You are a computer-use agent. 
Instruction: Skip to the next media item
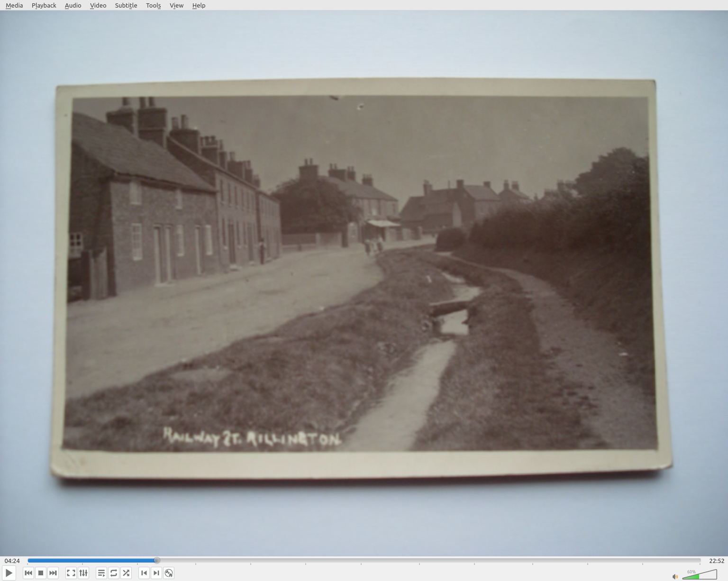point(53,573)
